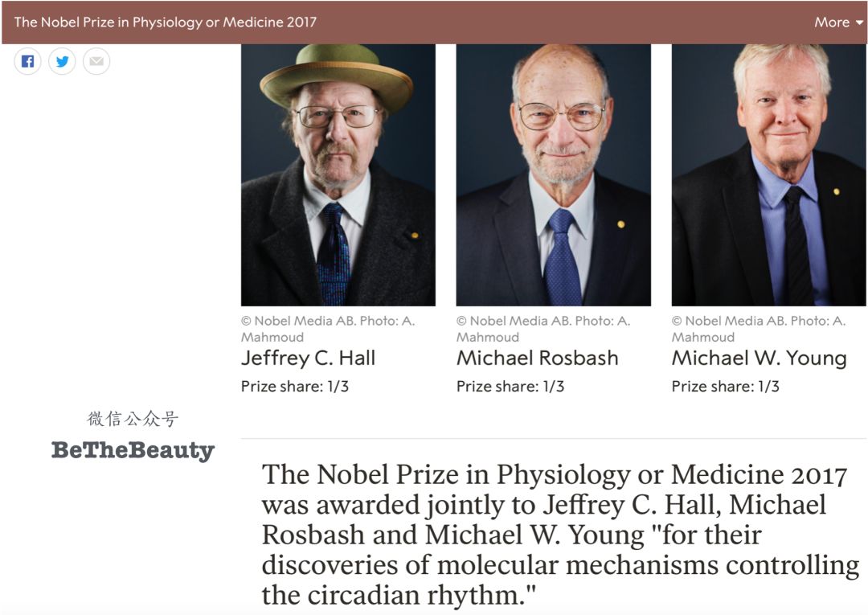Open Michael W. Young's portrait photo
This screenshot has width=868, height=615.
pyautogui.click(x=768, y=174)
